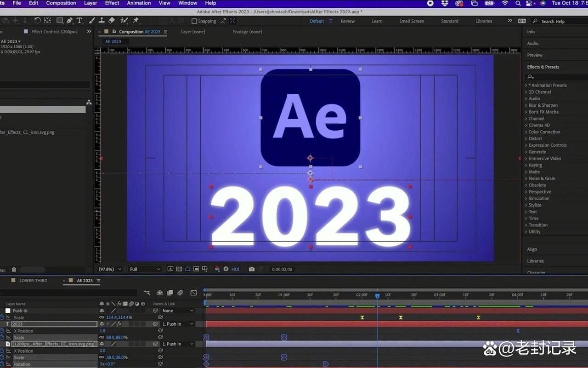Enable the Snapping checkbox
Screen dimensions: 588x368
click(x=194, y=21)
